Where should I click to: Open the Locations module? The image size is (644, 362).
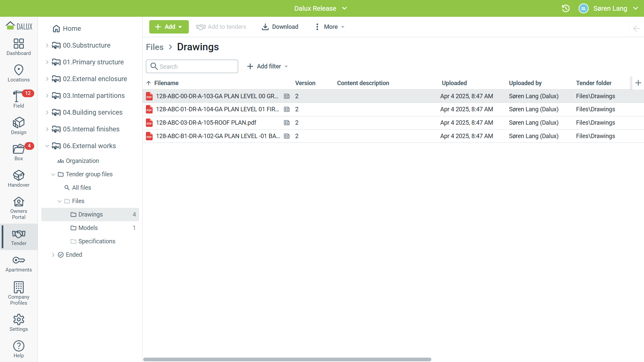click(x=19, y=73)
